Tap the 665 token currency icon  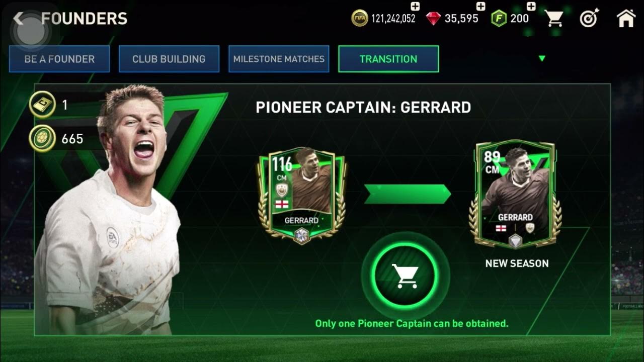42,138
